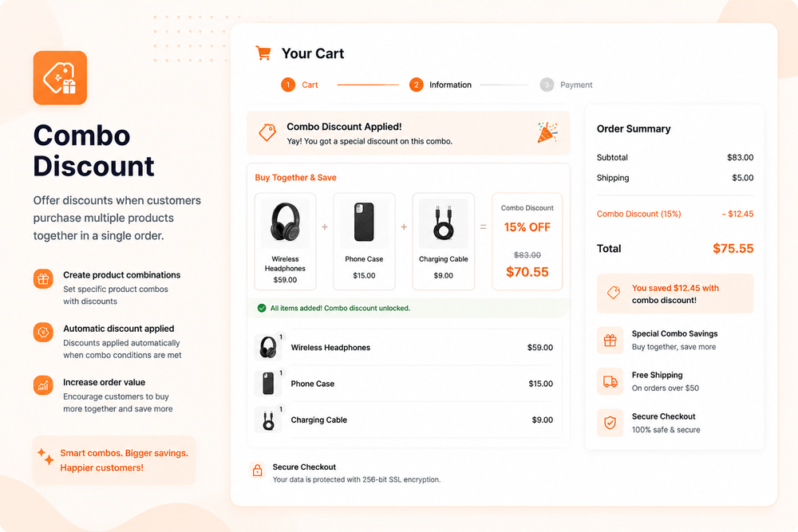This screenshot has width=798, height=532.
Task: Click the truck icon for Free Shipping
Action: pos(610,381)
